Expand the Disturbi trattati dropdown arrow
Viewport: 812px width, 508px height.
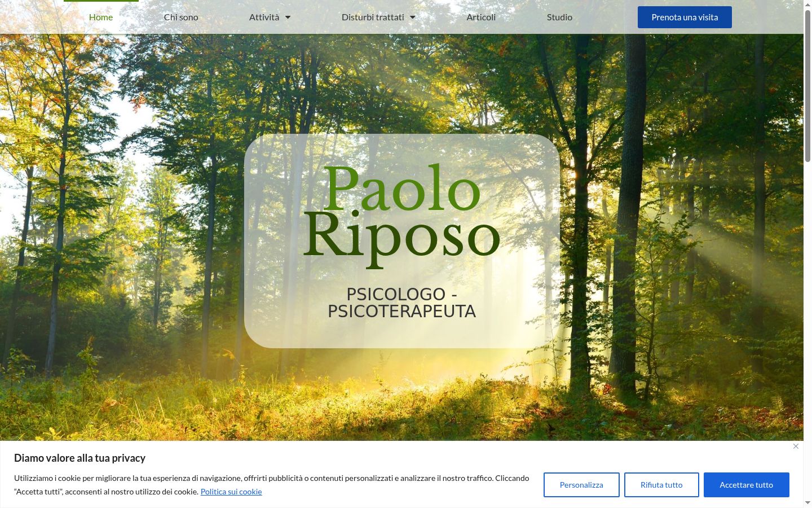[412, 17]
